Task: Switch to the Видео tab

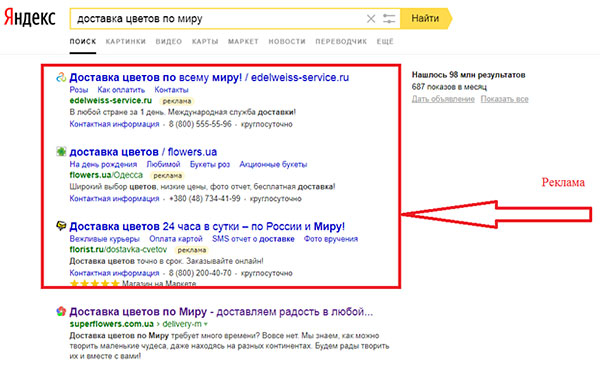Action: click(168, 41)
